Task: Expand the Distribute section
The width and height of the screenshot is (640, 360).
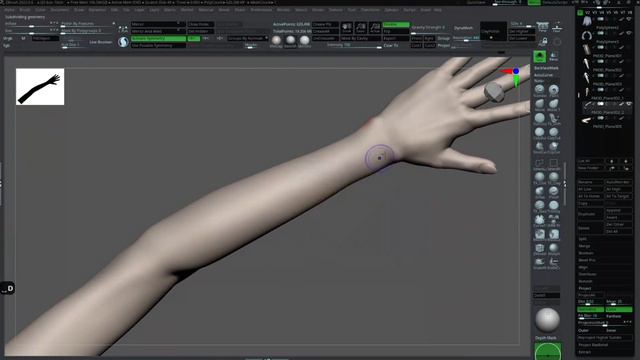Action: pyautogui.click(x=587, y=274)
